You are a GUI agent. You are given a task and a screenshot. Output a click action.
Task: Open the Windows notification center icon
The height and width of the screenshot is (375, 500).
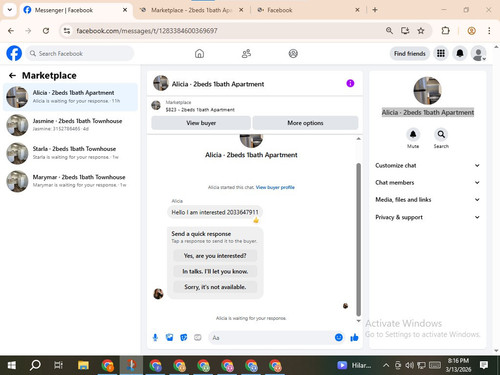(484, 365)
